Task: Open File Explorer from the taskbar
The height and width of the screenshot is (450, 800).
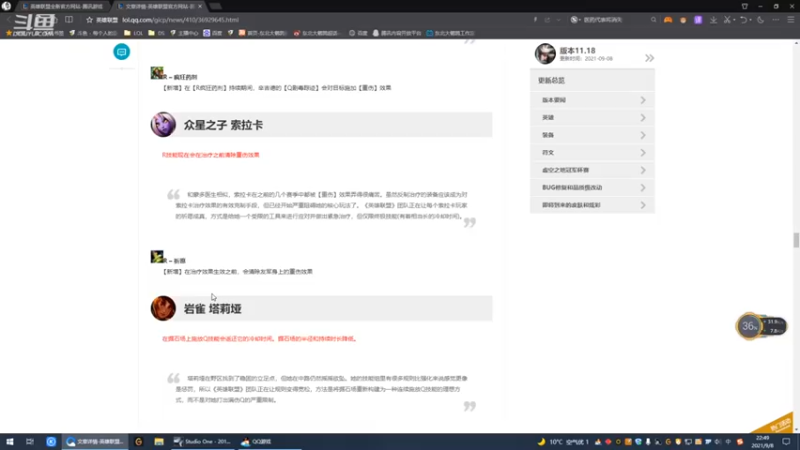Action: pos(159,442)
